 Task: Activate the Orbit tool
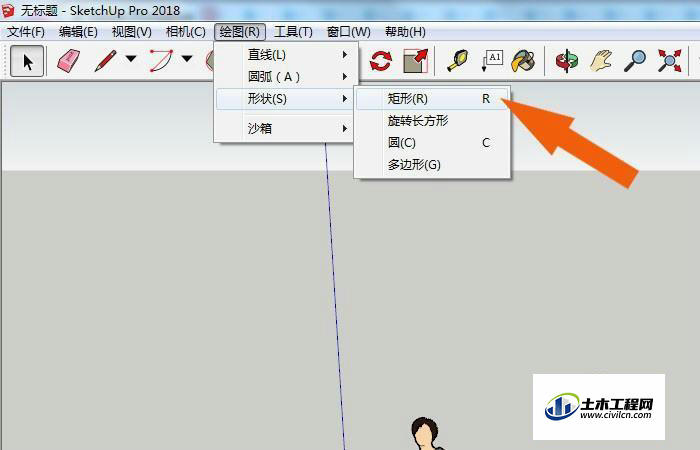(x=567, y=61)
